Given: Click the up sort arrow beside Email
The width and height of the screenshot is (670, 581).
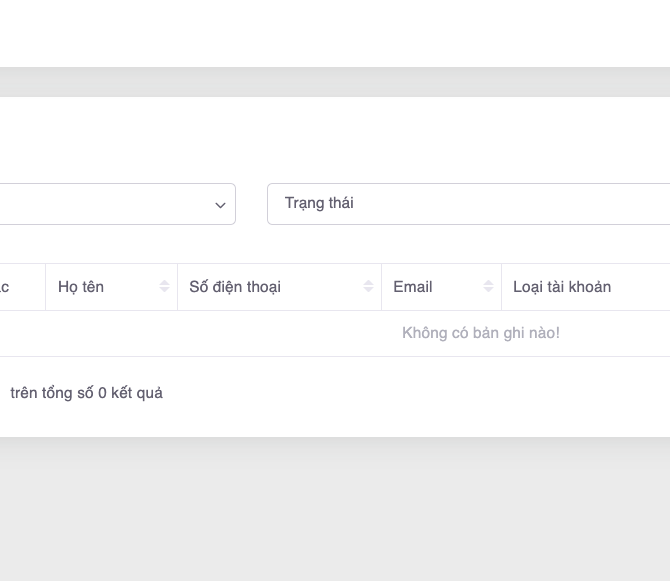Looking at the screenshot, I should (x=488, y=283).
